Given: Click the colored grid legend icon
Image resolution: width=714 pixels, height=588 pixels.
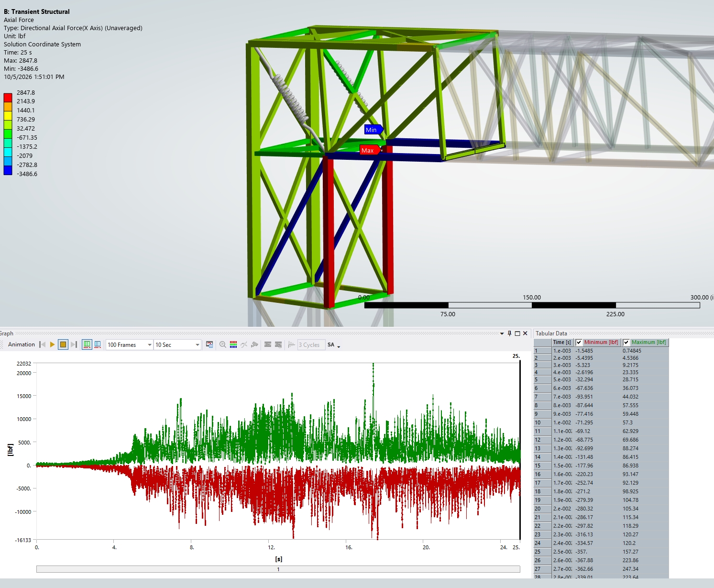Looking at the screenshot, I should (x=233, y=344).
